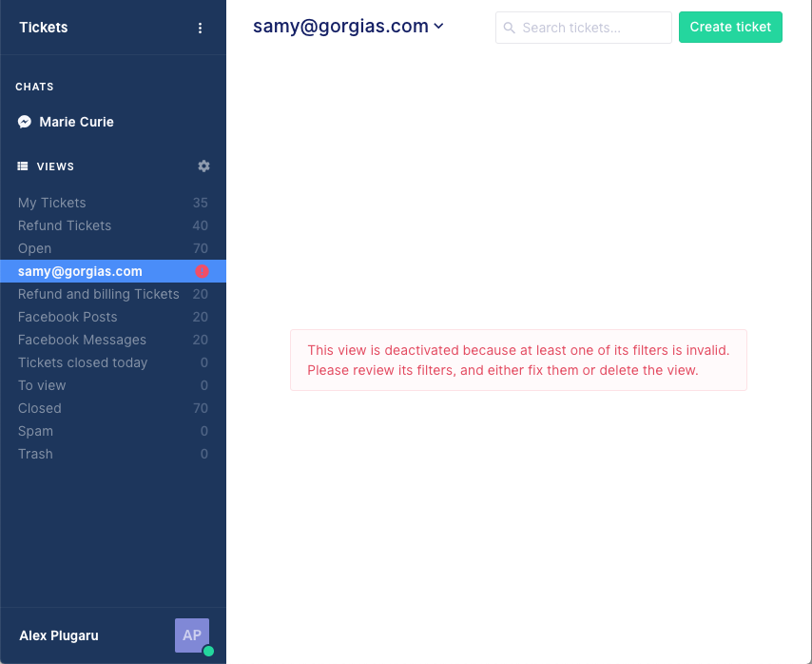Open the Open tickets view
Image resolution: width=812 pixels, height=664 pixels.
pos(113,248)
